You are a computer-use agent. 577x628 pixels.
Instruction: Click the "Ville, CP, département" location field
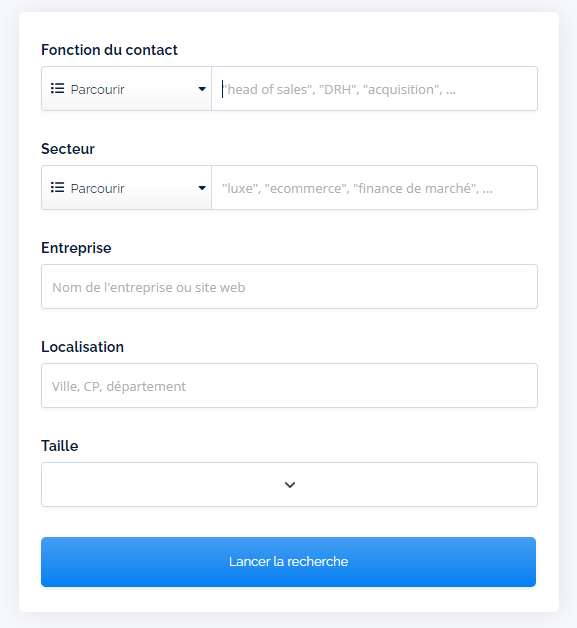(289, 385)
